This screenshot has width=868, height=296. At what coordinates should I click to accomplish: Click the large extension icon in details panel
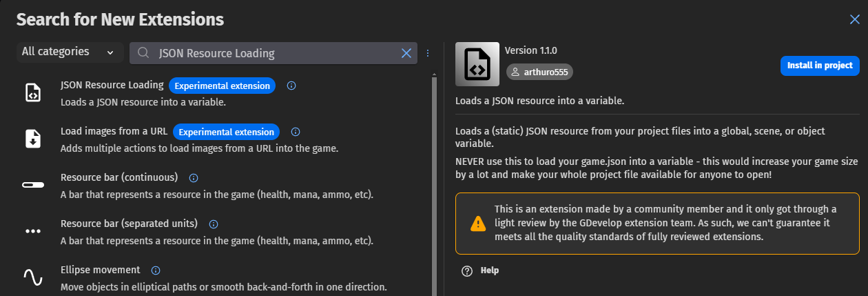pos(477,64)
